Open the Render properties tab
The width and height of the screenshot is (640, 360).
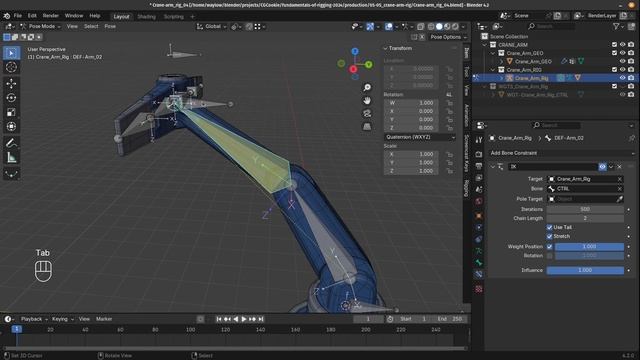pos(479,154)
